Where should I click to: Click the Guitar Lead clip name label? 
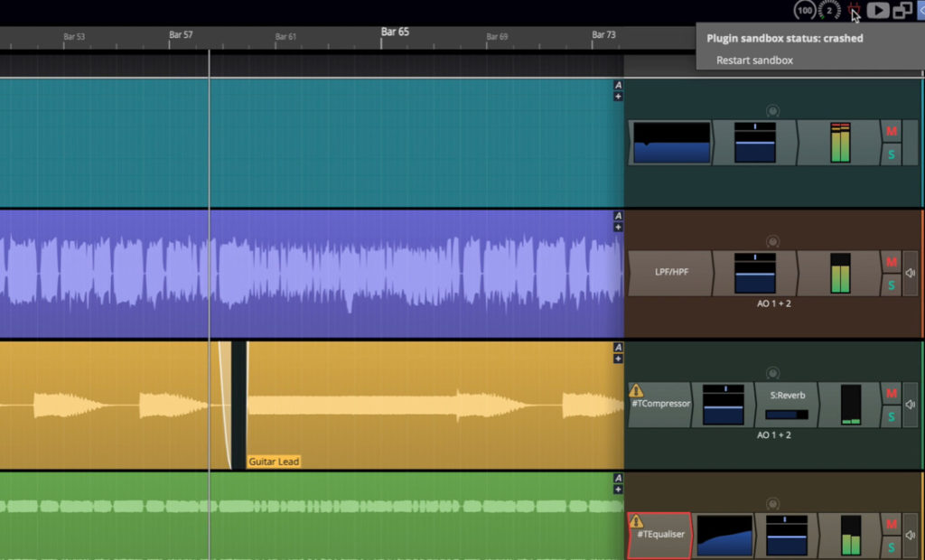(x=274, y=461)
